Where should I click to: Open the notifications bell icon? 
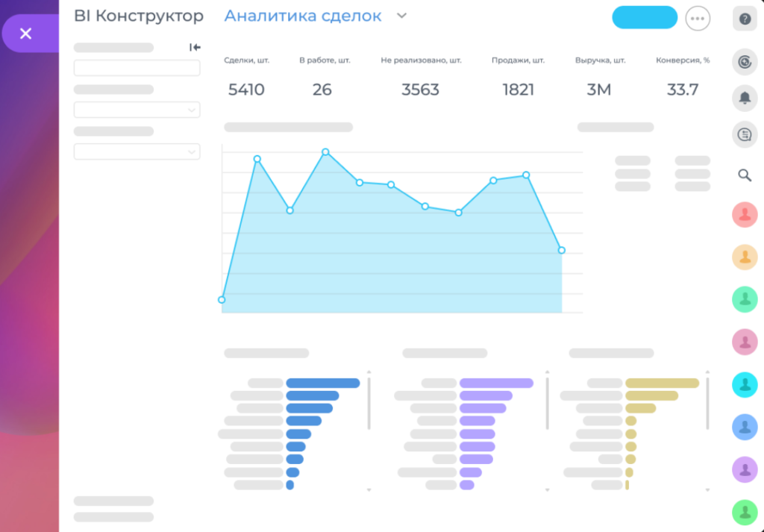click(745, 98)
